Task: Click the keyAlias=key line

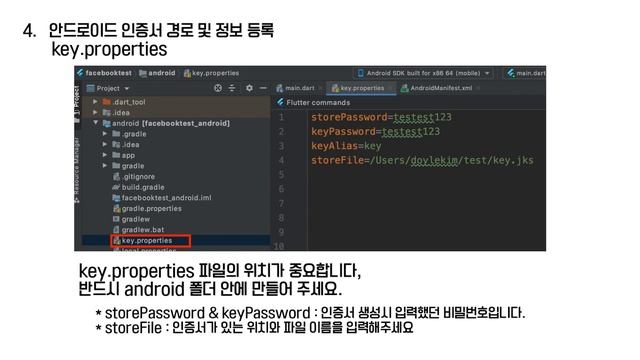Action: [346, 146]
